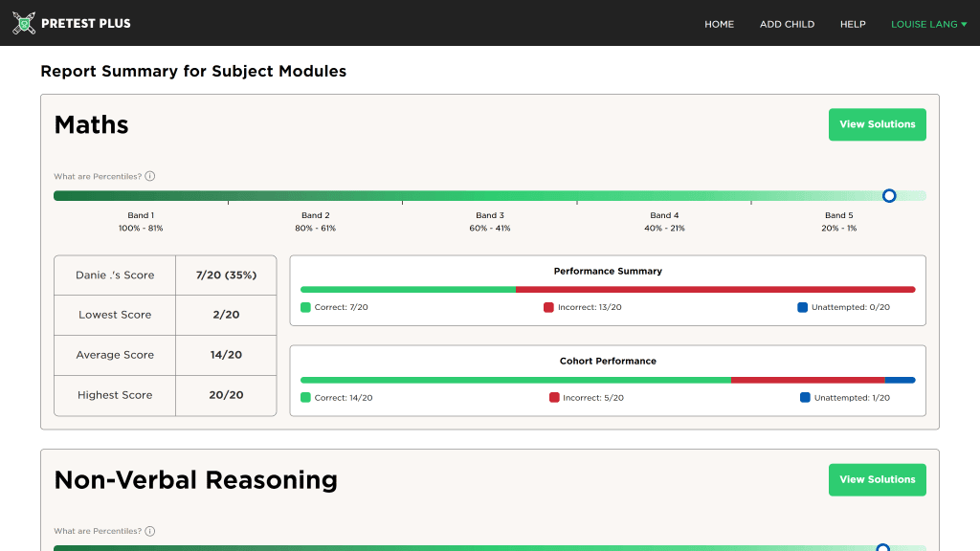Image resolution: width=980 pixels, height=551 pixels.
Task: Click the Highest Score table row
Action: tap(165, 395)
